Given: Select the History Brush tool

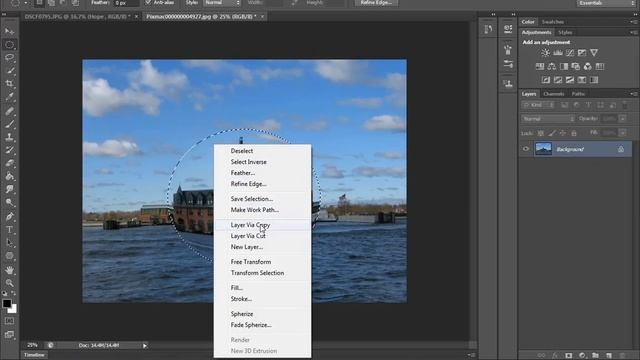Looking at the screenshot, I should (x=9, y=150).
